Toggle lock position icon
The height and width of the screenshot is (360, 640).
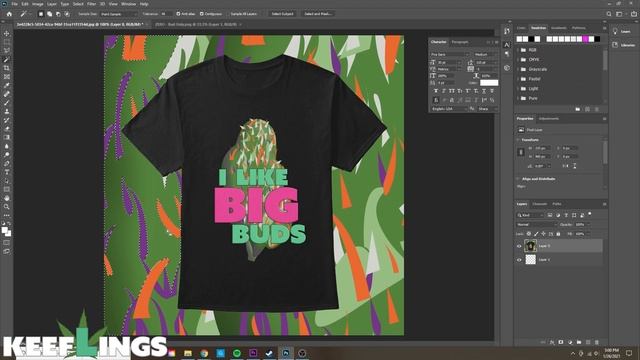coord(543,234)
